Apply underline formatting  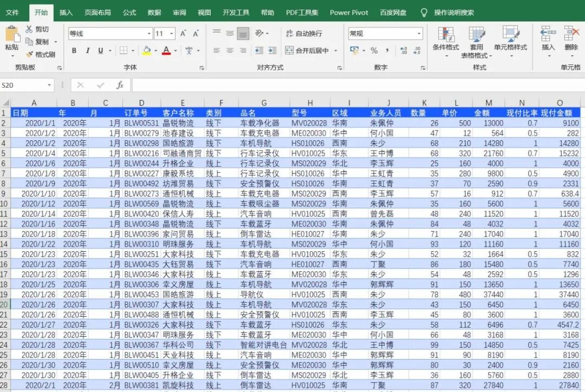(100, 50)
